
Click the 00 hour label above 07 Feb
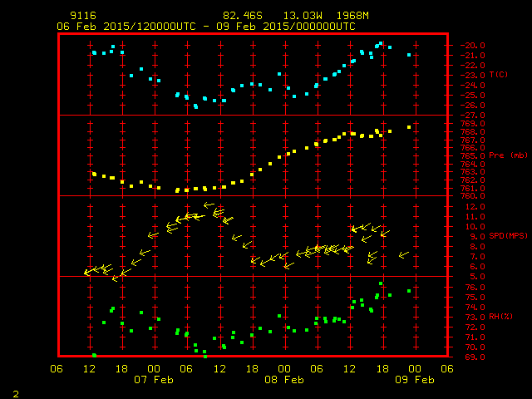coord(154,369)
